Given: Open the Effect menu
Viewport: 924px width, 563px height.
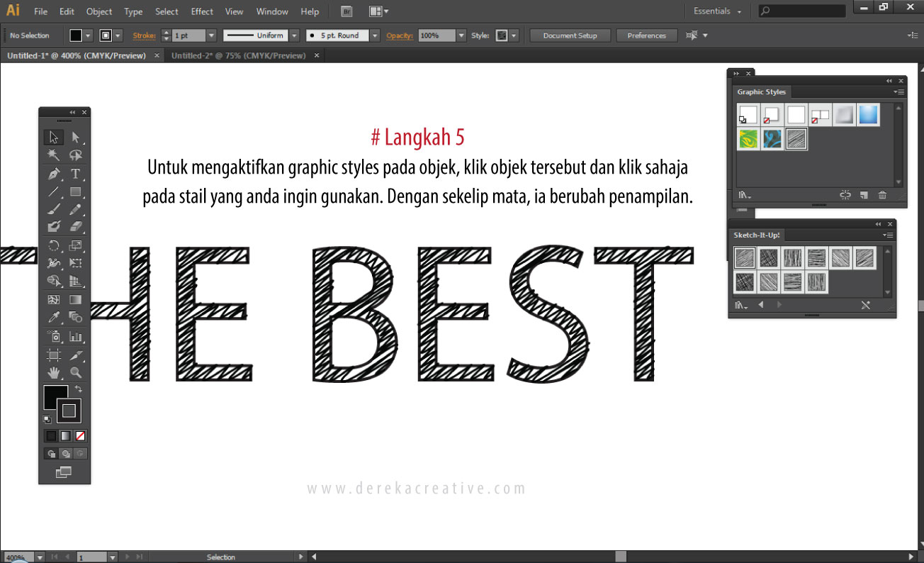Looking at the screenshot, I should point(202,11).
